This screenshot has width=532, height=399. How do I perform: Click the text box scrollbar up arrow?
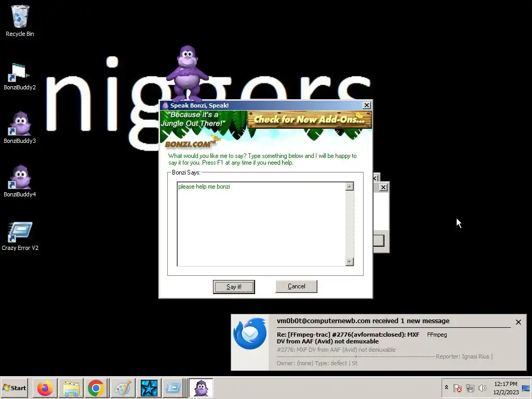(x=350, y=187)
